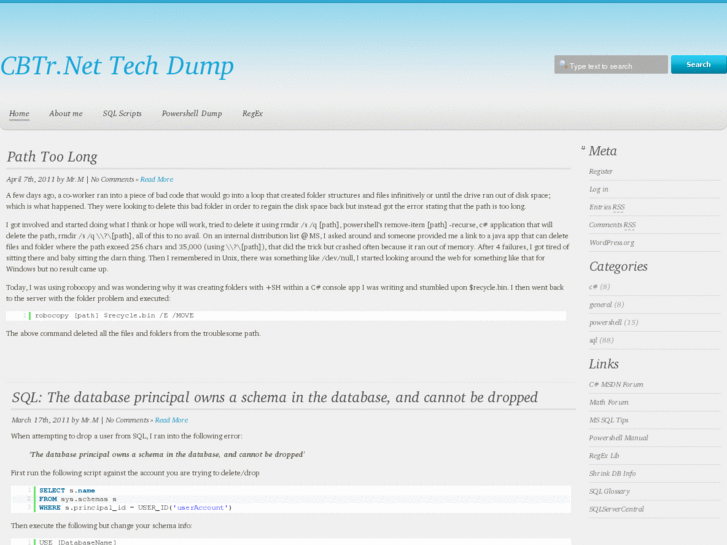Open the SQL database principal post title
This screenshot has height=545, width=727.
pyautogui.click(x=274, y=398)
